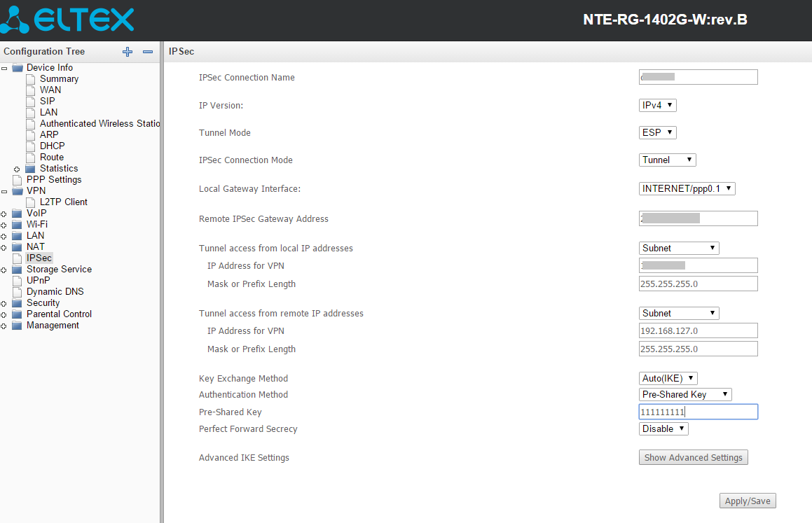This screenshot has height=523, width=812.
Task: Open L2TP Client page
Action: pos(64,202)
